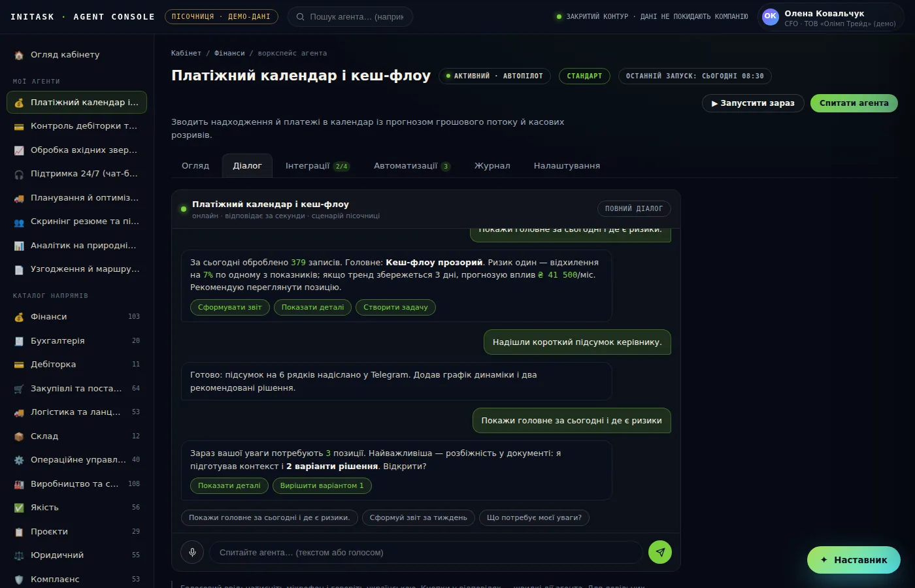Choose suggestion Сформуй звіт за тиждень
Viewport: 915px width, 588px height.
(418, 517)
